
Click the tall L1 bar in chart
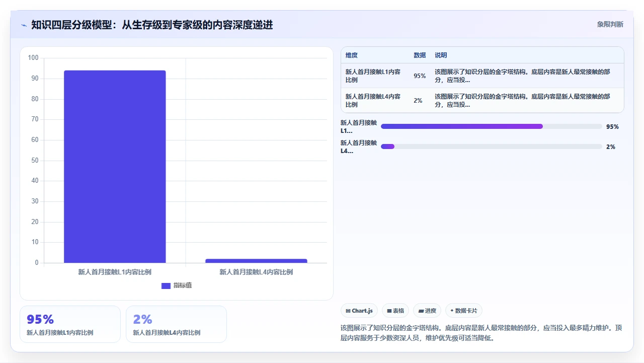pyautogui.click(x=115, y=167)
